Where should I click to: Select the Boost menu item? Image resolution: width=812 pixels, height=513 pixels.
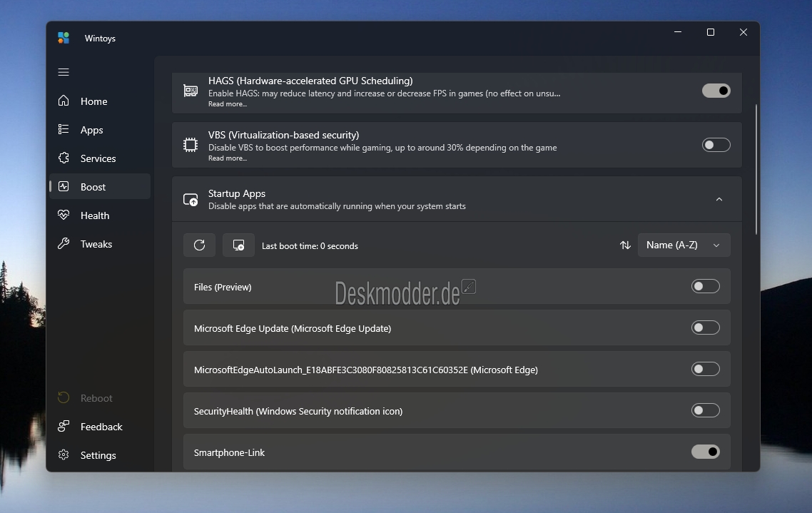[100, 186]
